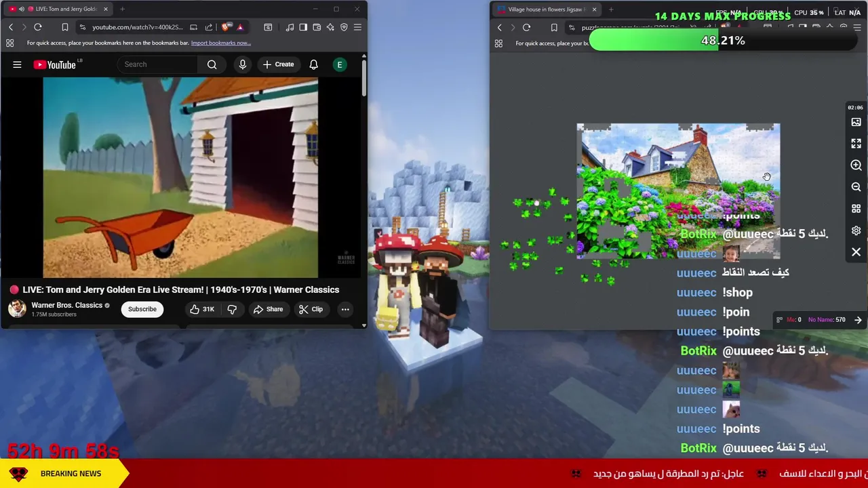Viewport: 868px width, 488px height.
Task: Open more actions ellipsis below video
Action: point(345,309)
